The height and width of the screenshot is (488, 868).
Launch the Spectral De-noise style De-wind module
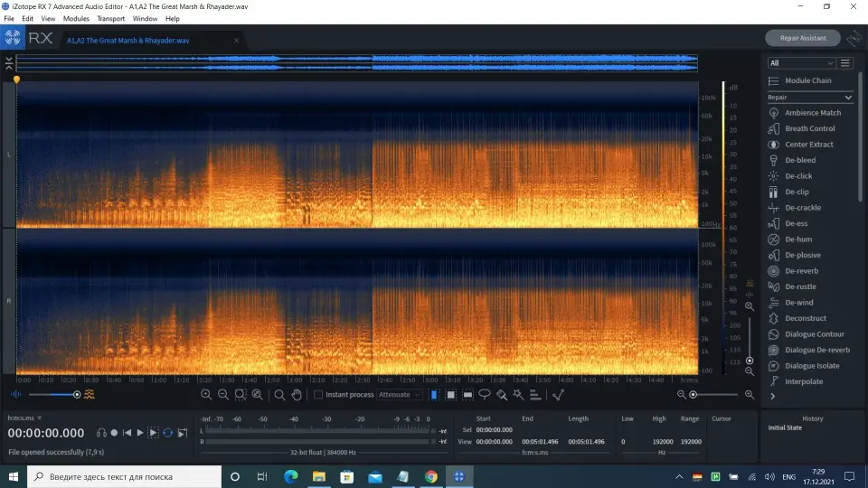pyautogui.click(x=798, y=303)
